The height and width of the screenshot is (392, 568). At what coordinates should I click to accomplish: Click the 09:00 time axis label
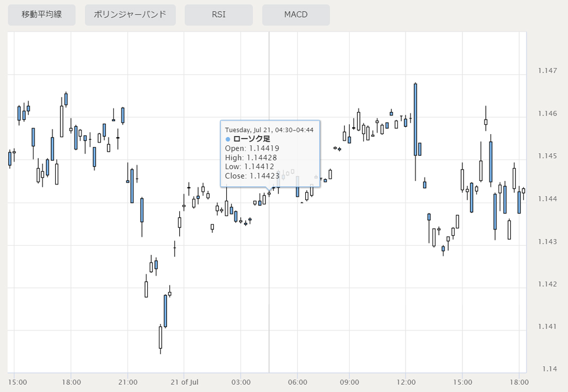(349, 382)
